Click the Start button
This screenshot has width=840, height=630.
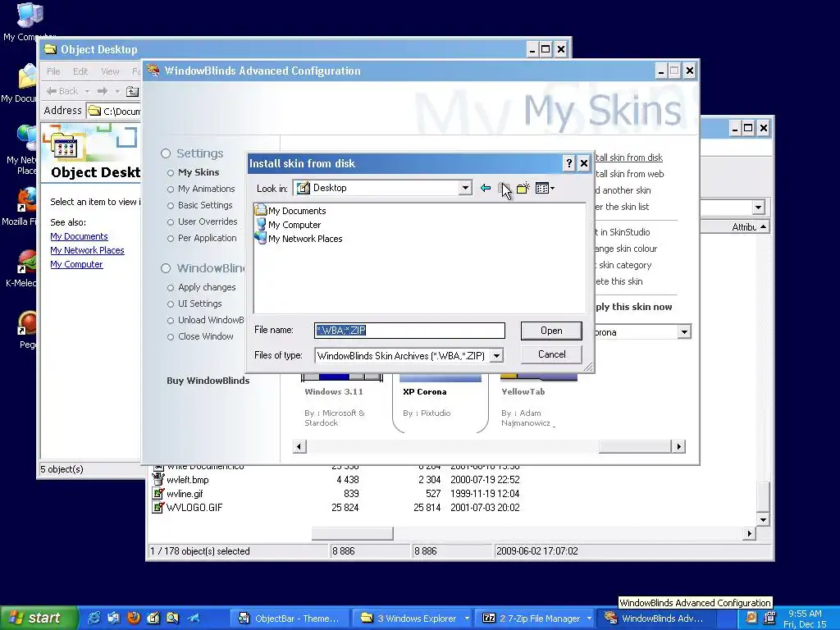coord(38,619)
